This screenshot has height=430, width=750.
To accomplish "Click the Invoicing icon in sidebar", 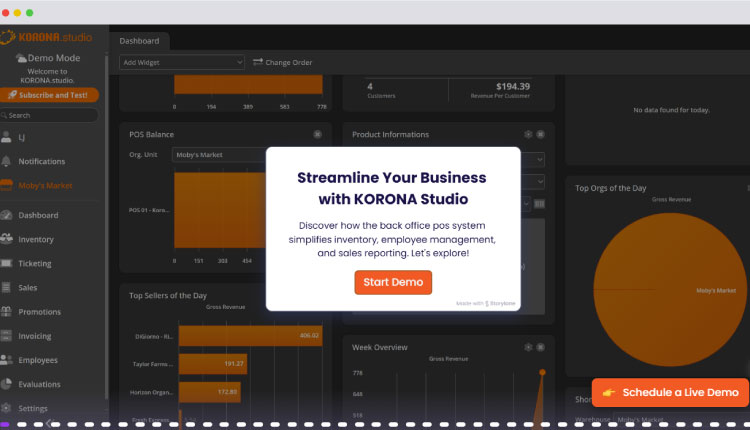I will [x=6, y=336].
